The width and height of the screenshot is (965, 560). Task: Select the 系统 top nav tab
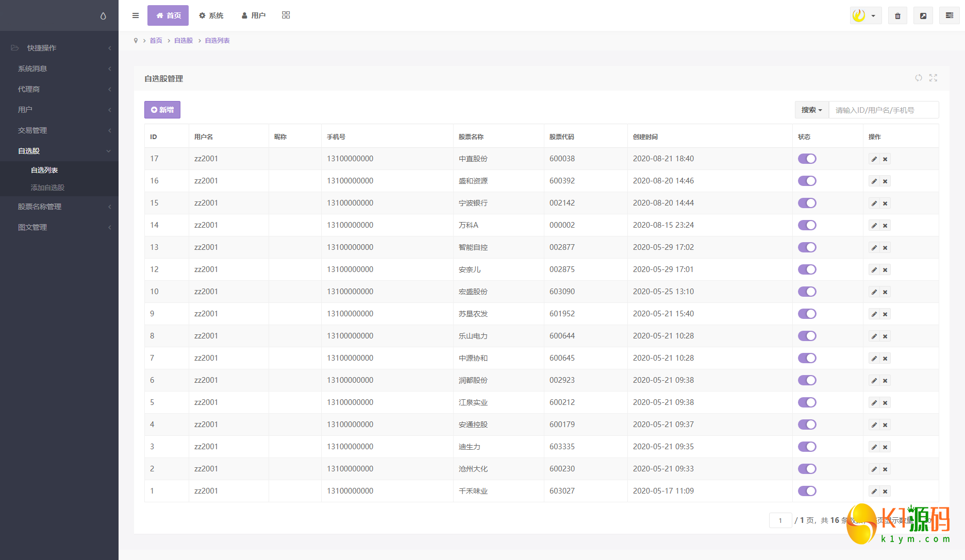[x=211, y=15]
